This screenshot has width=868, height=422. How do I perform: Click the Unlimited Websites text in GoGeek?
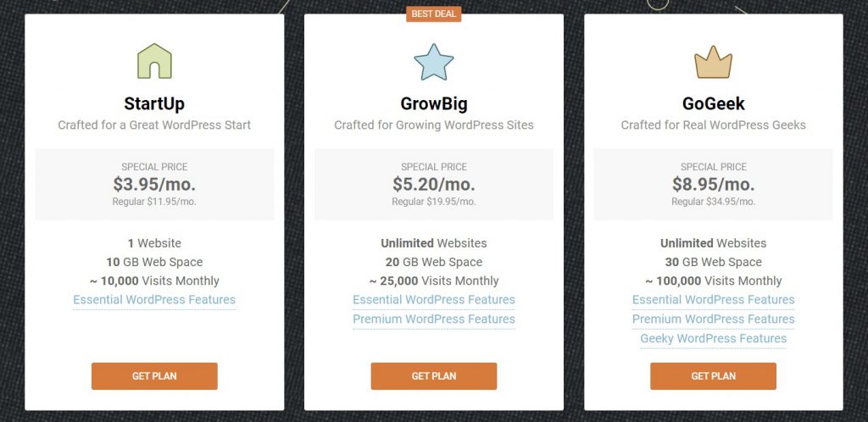(x=713, y=243)
